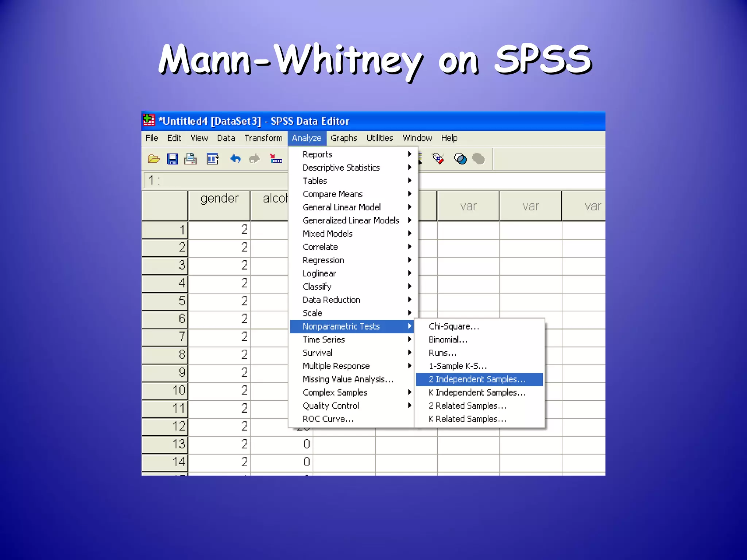Click the gray circle toolbar icon
The image size is (747, 560).
pos(479,159)
